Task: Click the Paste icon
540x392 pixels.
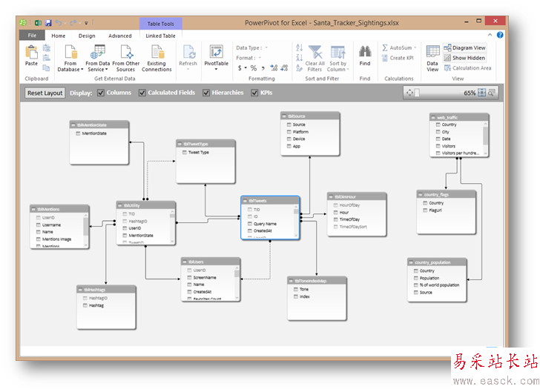Action: click(x=31, y=53)
